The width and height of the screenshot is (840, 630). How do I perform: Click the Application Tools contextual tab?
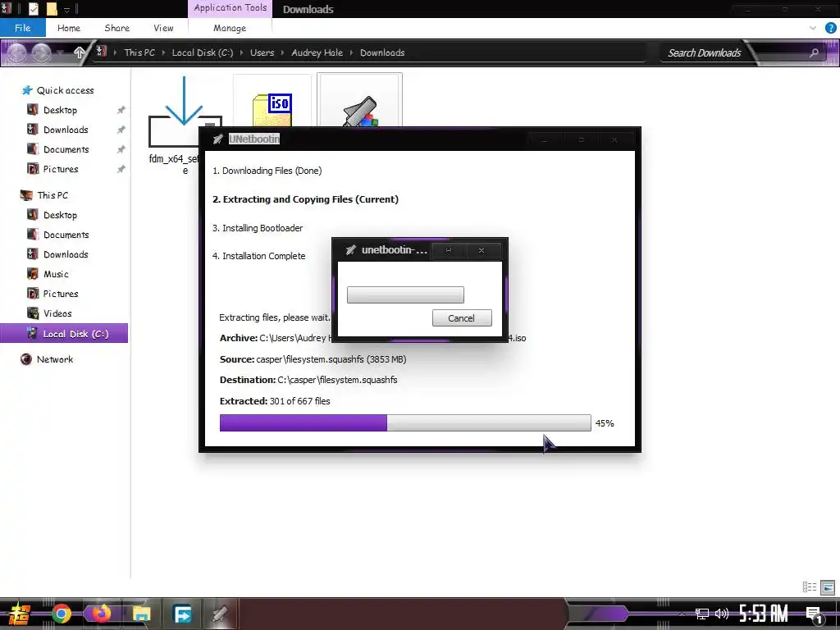[x=231, y=8]
